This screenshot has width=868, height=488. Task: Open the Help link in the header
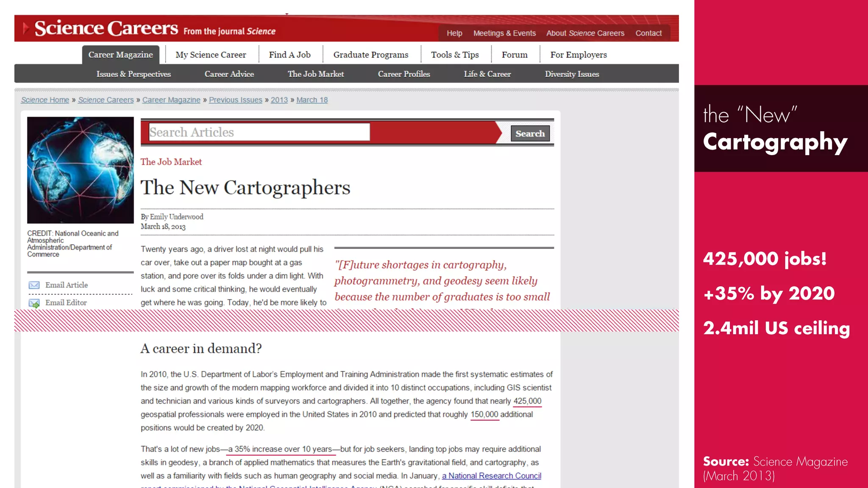[x=454, y=33]
